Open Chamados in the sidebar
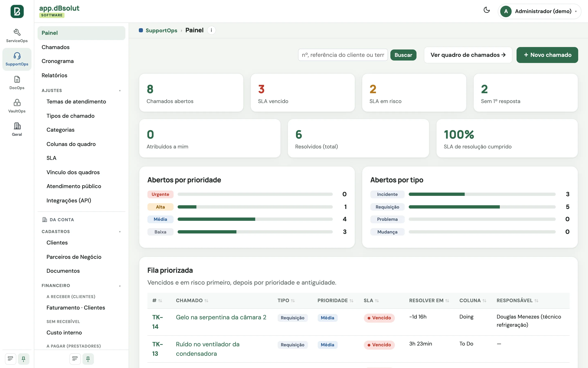 (x=81, y=47)
